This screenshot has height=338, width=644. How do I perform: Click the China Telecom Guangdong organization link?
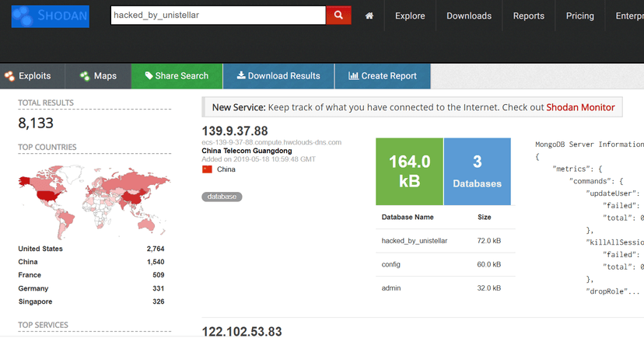click(x=247, y=151)
